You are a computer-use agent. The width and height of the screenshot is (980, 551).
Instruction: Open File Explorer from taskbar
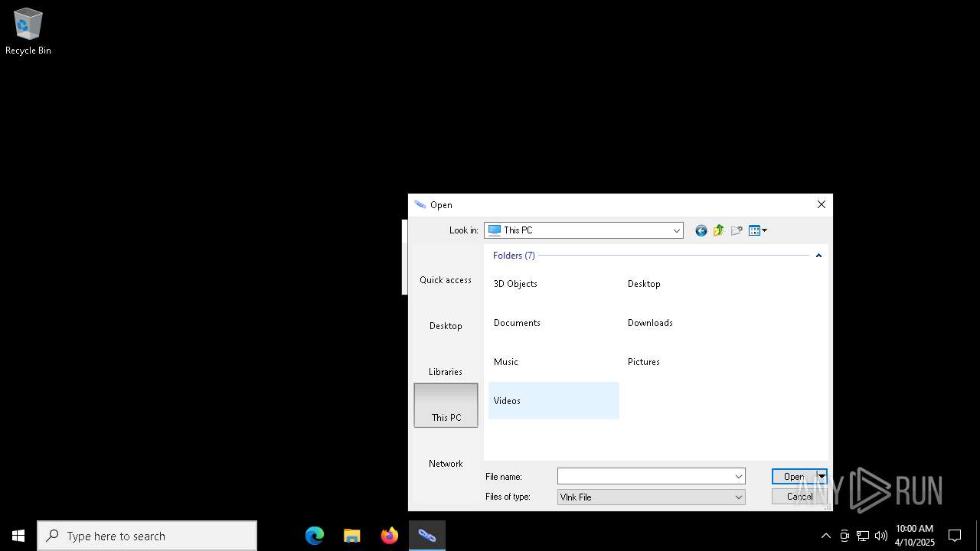click(352, 536)
